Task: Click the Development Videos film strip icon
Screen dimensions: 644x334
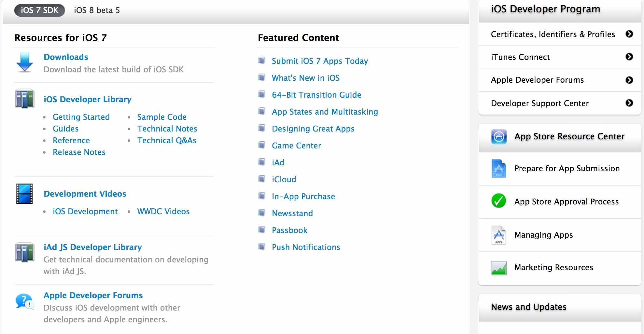Action: pos(24,194)
